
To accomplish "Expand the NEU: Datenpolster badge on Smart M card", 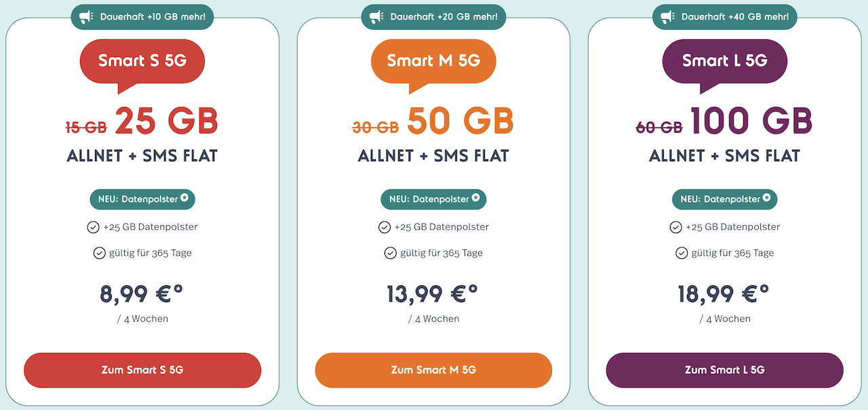I will point(433,199).
